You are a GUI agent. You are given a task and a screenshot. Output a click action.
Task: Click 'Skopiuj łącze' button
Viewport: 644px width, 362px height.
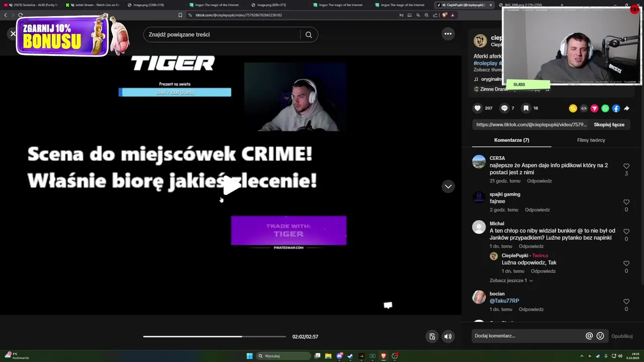[x=609, y=125]
